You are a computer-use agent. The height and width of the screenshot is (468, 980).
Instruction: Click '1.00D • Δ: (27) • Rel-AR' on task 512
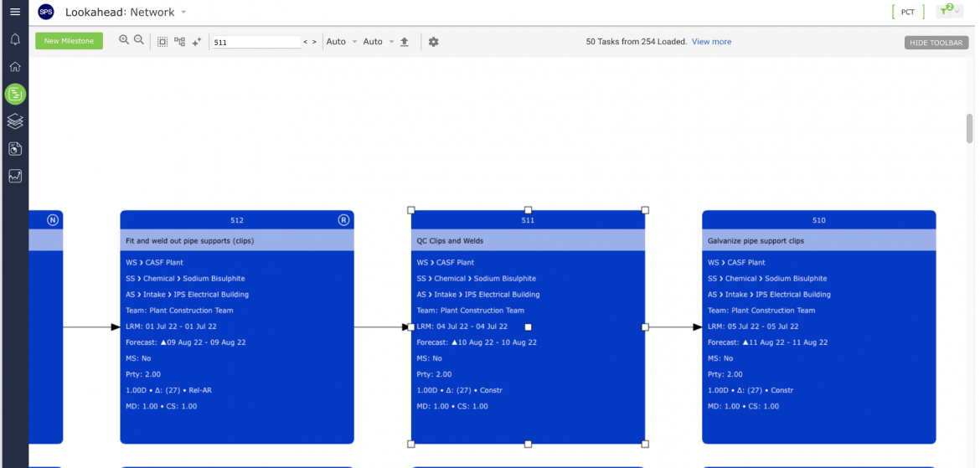[168, 390]
